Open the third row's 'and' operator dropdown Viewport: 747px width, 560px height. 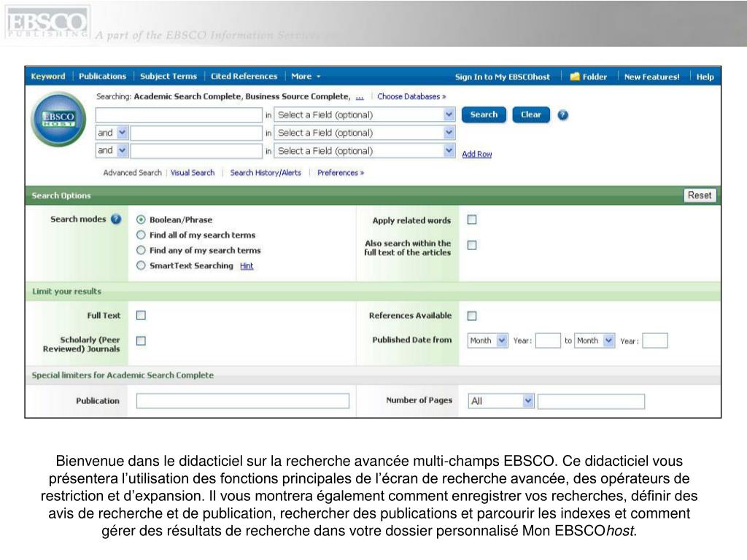112,150
